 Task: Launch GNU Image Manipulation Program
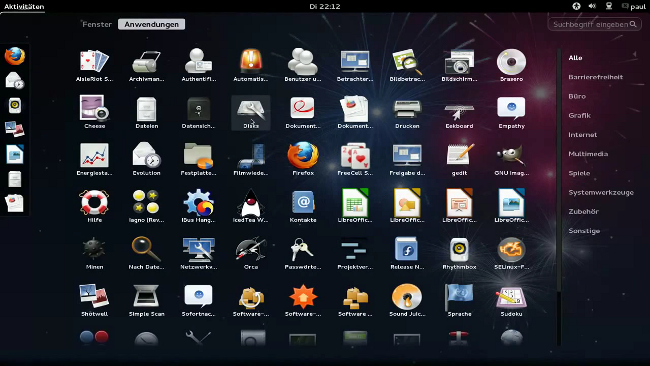(x=511, y=159)
